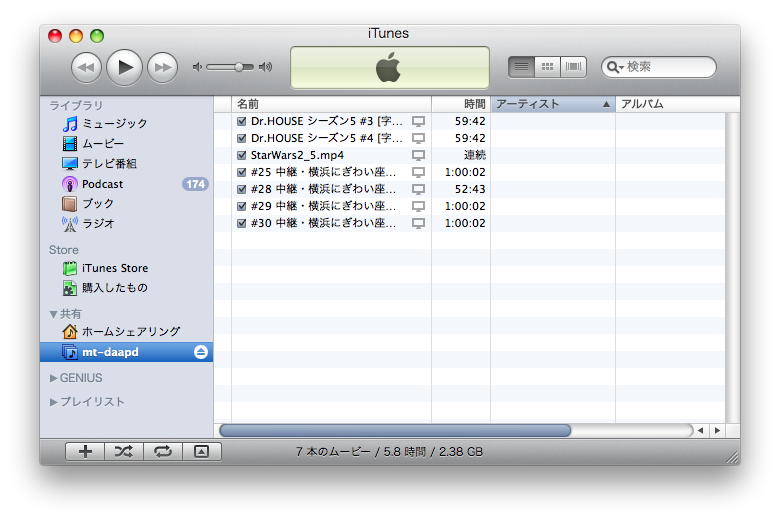Switch to Cover Flow view
Viewport: 780px width, 520px height.
point(573,67)
